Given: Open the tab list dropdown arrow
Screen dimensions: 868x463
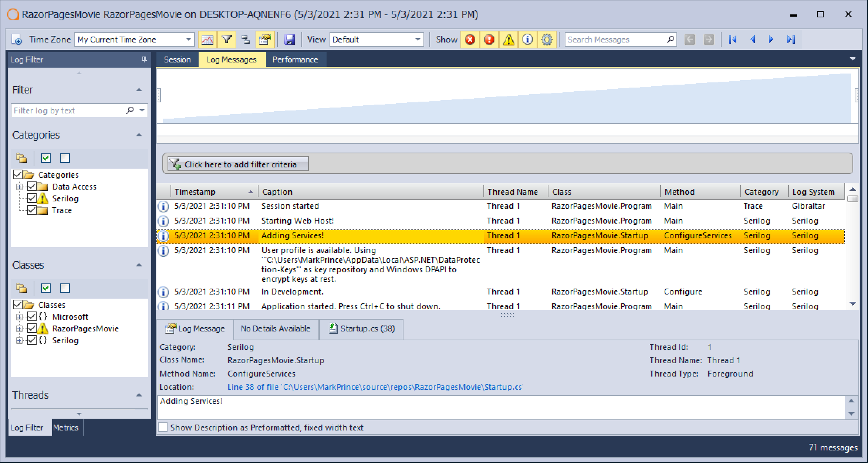Looking at the screenshot, I should pos(853,59).
